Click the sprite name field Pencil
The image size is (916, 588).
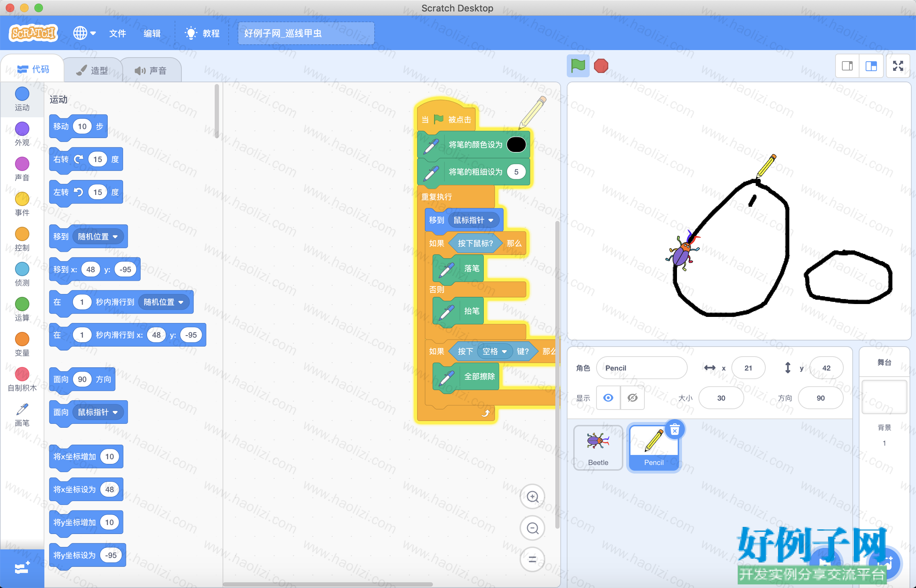pyautogui.click(x=642, y=368)
